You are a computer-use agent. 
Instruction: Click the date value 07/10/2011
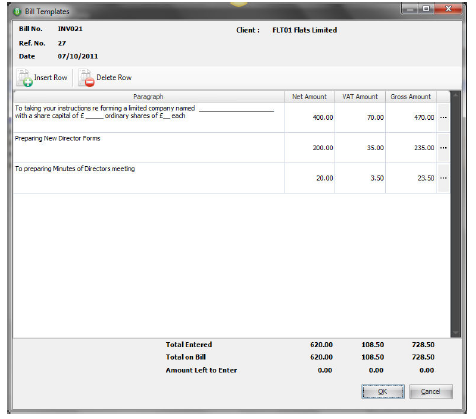[78, 56]
